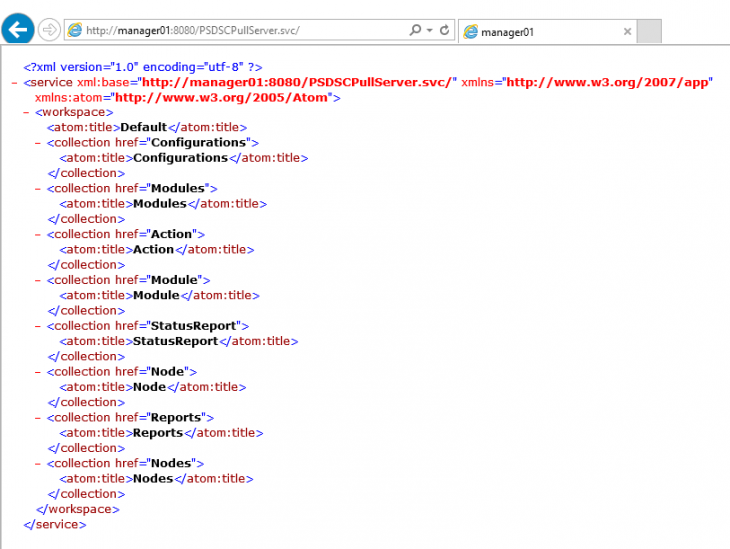Viewport: 730px width, 549px height.
Task: Click the closing service tag
Action: click(x=55, y=524)
